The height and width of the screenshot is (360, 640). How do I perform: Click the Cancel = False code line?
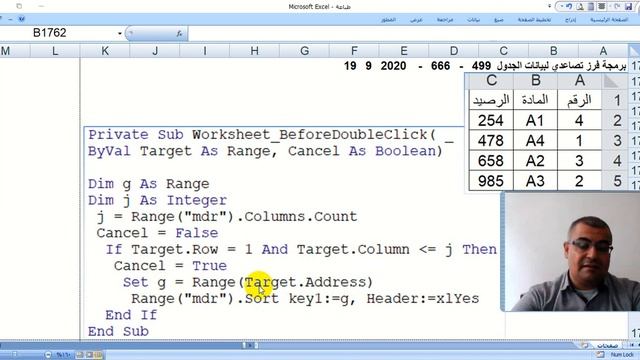pos(158,233)
